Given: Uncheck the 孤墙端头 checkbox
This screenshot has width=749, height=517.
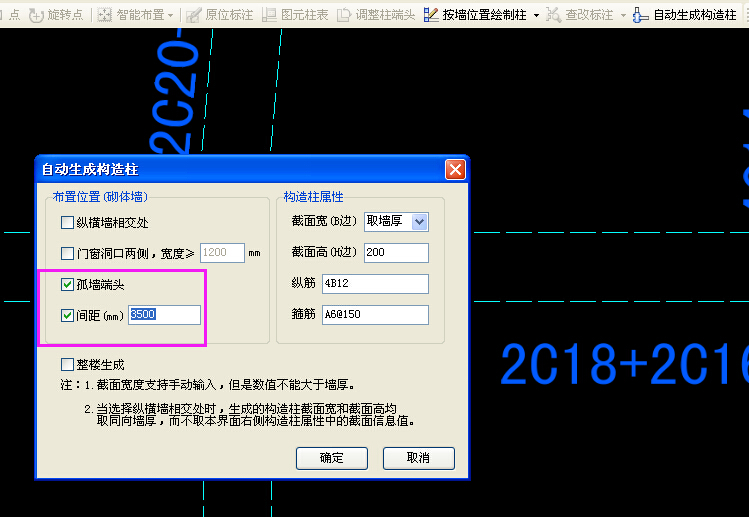Looking at the screenshot, I should coord(67,285).
